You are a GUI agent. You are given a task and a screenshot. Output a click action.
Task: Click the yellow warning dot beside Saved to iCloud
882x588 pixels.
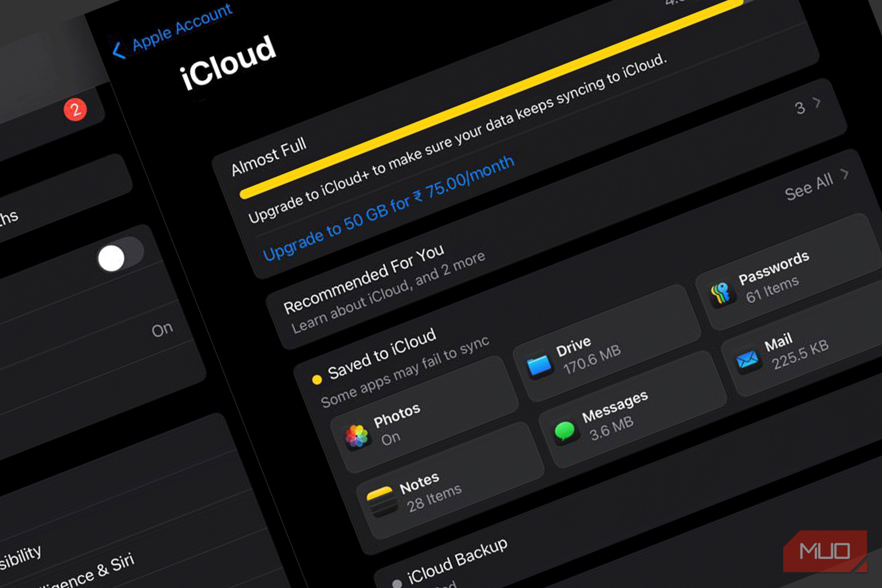coord(318,379)
